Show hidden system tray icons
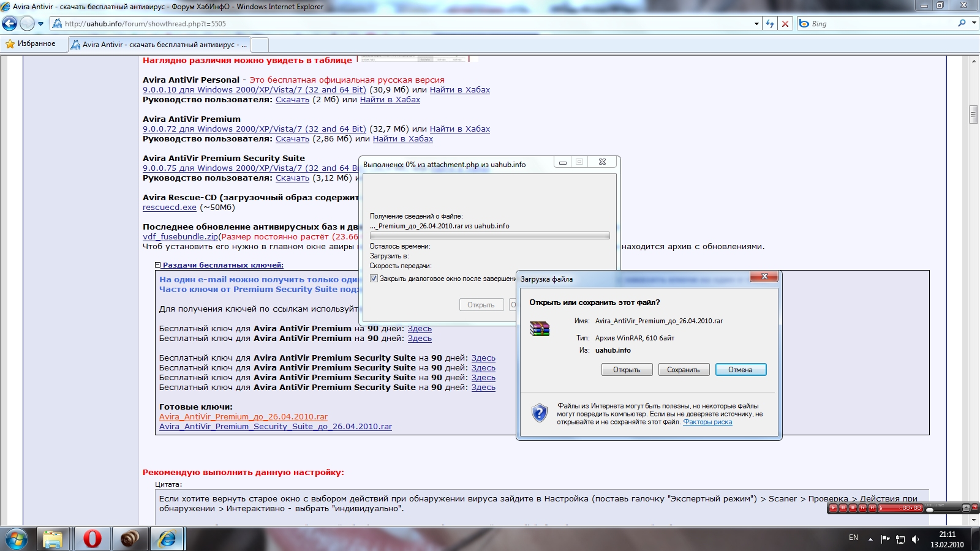Image resolution: width=980 pixels, height=551 pixels. coord(870,539)
